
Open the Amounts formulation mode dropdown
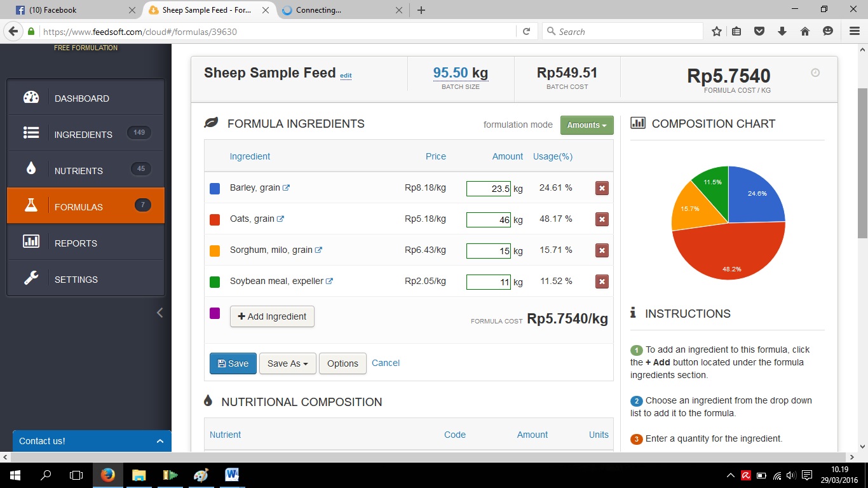click(587, 125)
